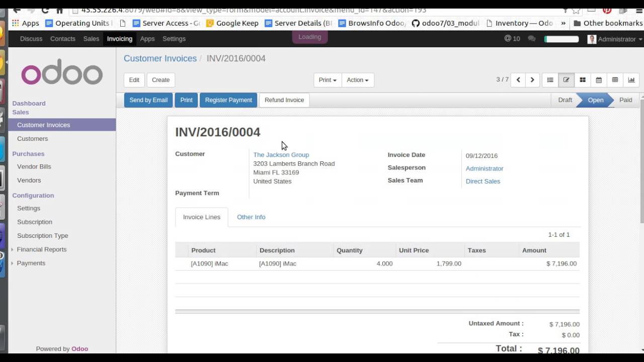Open the Administrator user menu

tap(615, 39)
